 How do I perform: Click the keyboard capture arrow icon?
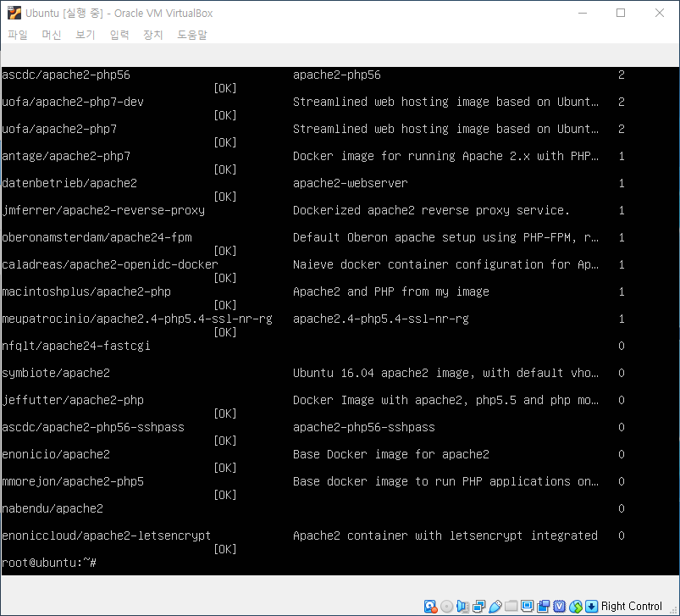point(592,606)
